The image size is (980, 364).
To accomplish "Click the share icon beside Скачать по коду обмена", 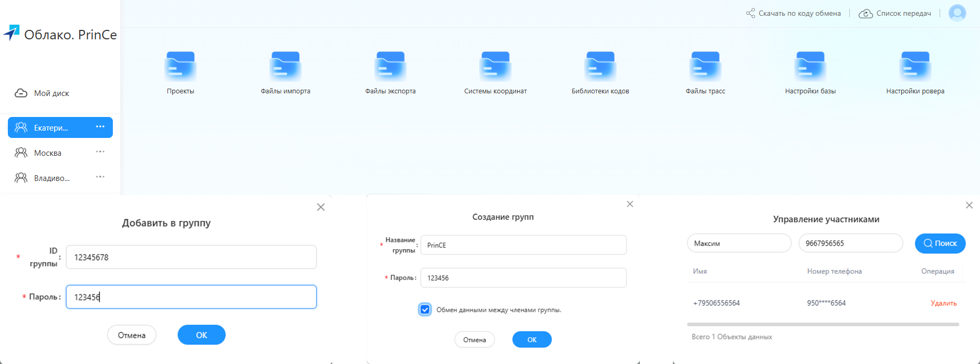I will pyautogui.click(x=751, y=13).
